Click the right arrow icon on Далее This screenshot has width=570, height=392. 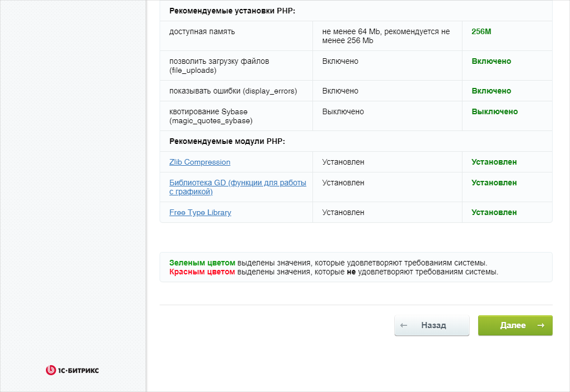(540, 325)
